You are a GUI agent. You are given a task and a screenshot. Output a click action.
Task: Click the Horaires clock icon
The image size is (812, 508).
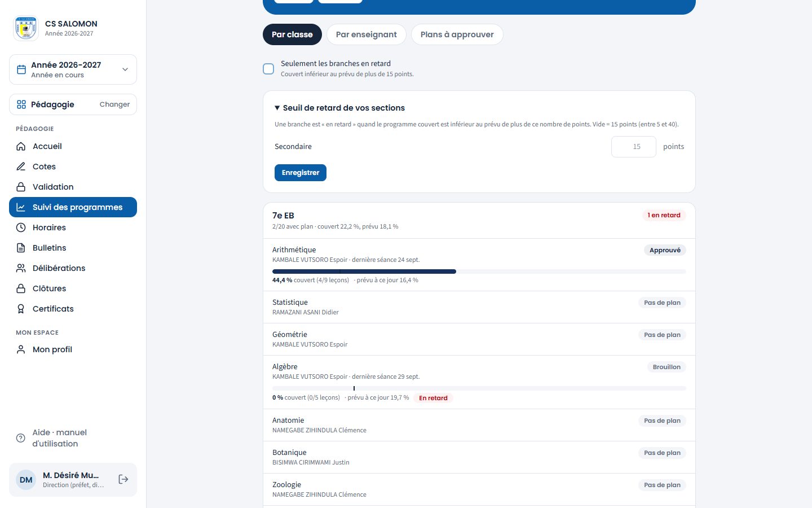click(x=21, y=227)
